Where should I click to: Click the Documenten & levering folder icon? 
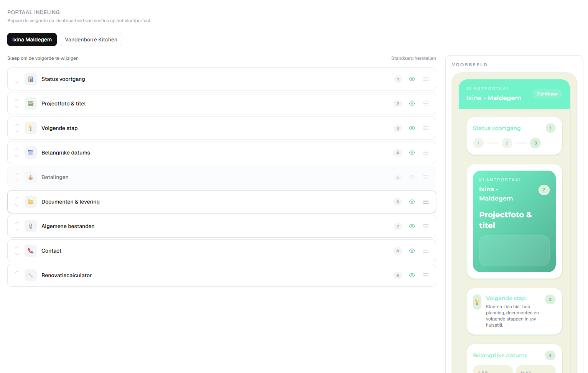pyautogui.click(x=31, y=202)
